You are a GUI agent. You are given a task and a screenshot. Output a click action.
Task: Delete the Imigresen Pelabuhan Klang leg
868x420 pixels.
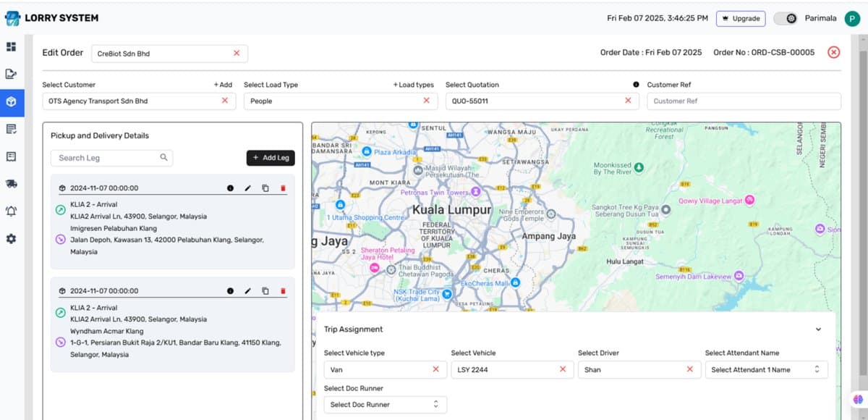[283, 188]
